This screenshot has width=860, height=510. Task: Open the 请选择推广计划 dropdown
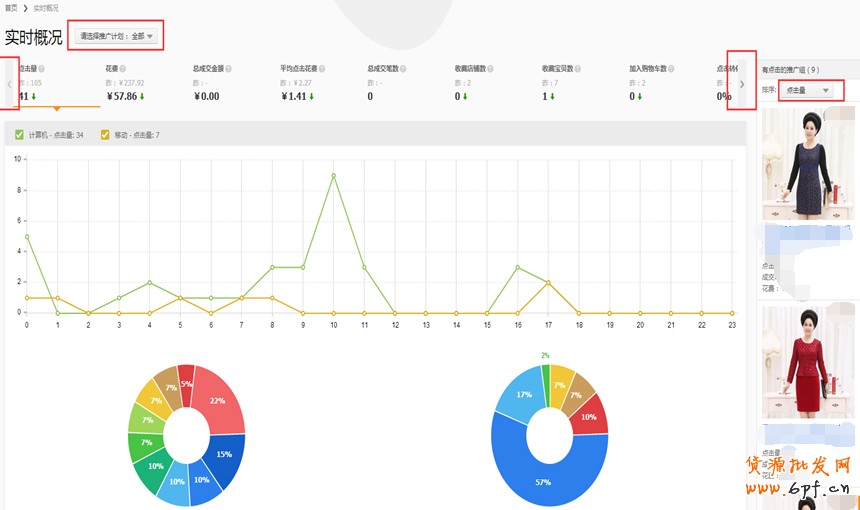coord(117,36)
